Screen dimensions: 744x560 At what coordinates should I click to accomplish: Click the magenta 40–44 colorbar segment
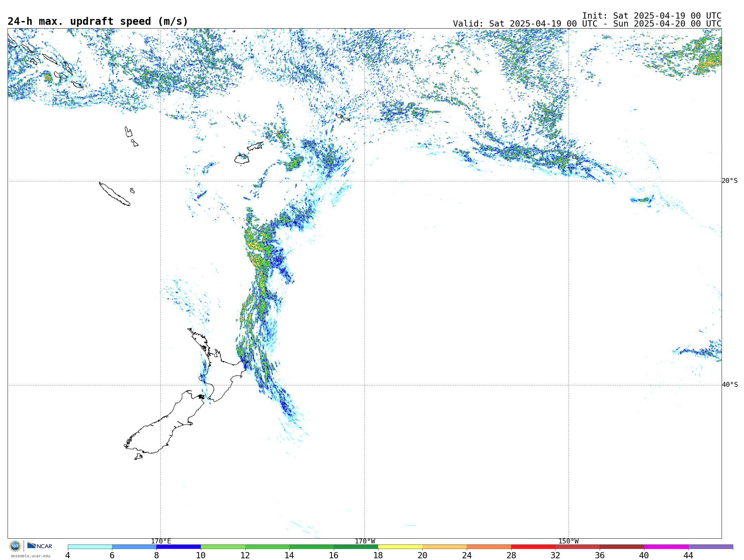(666, 547)
